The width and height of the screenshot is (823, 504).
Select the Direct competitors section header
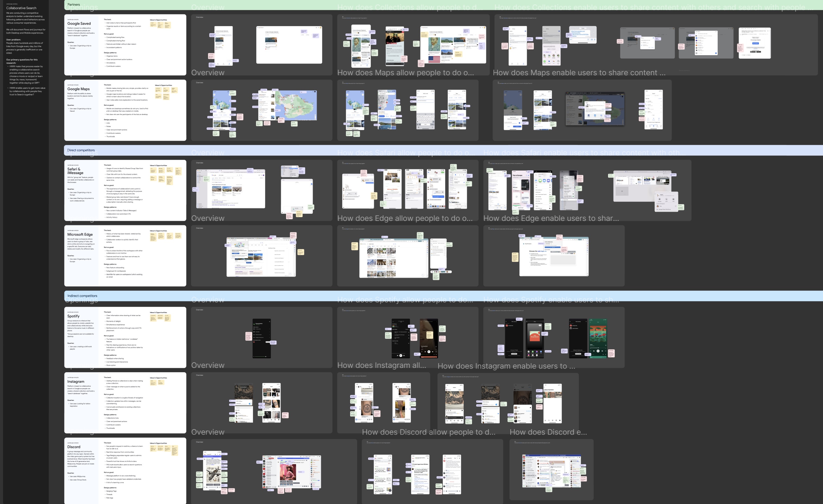81,150
